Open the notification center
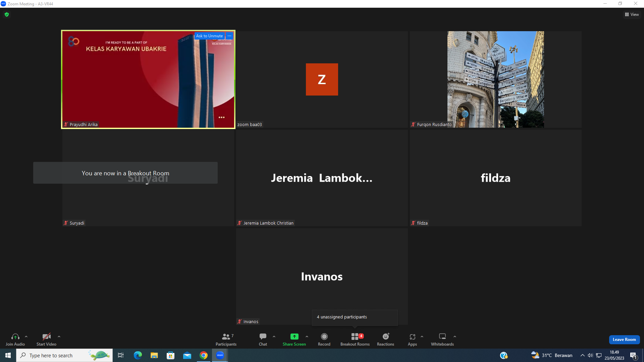Viewport: 644px width, 362px height. coord(634,355)
